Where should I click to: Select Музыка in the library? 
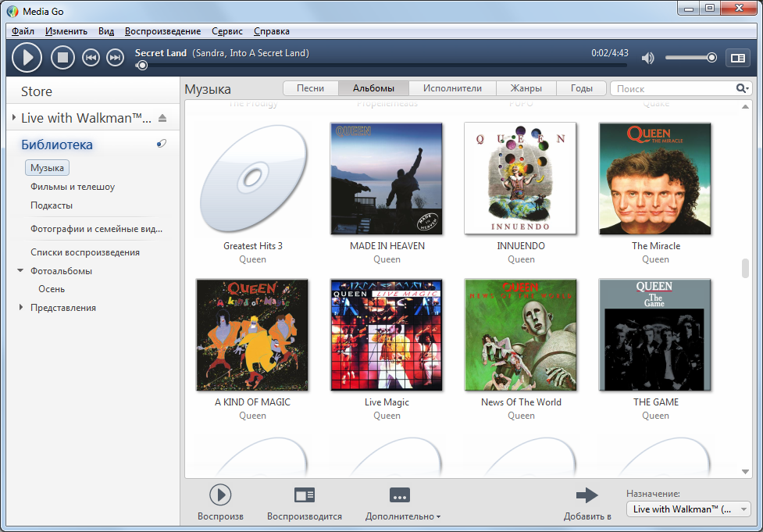coord(47,167)
